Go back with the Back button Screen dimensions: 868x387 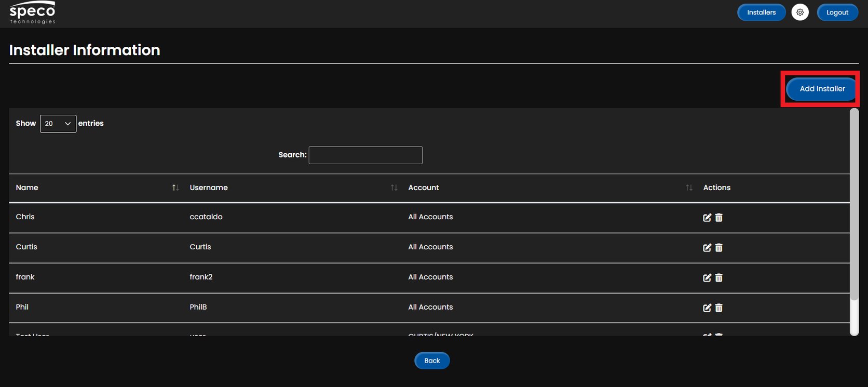(x=432, y=361)
